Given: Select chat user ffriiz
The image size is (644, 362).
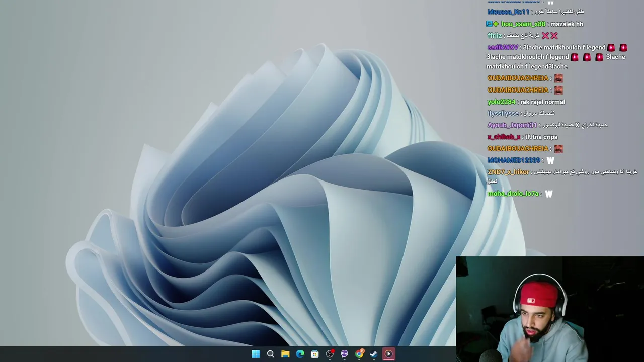Looking at the screenshot, I should tap(495, 36).
